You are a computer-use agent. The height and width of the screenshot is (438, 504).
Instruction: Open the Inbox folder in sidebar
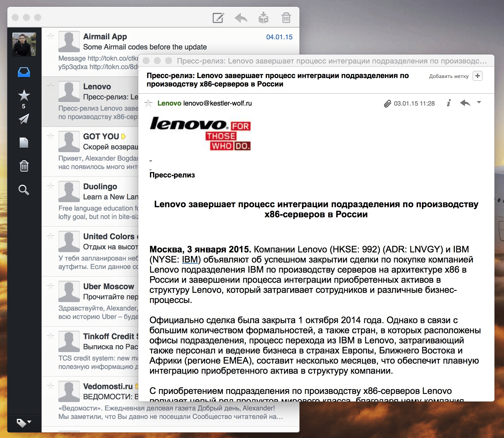(24, 72)
